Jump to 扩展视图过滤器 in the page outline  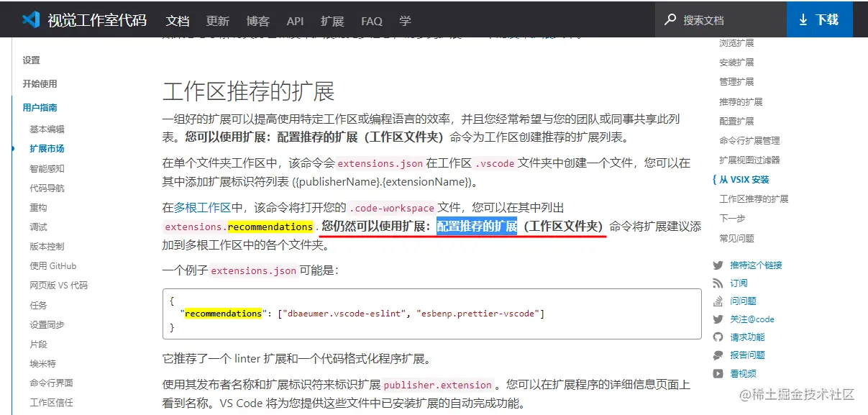(x=749, y=160)
